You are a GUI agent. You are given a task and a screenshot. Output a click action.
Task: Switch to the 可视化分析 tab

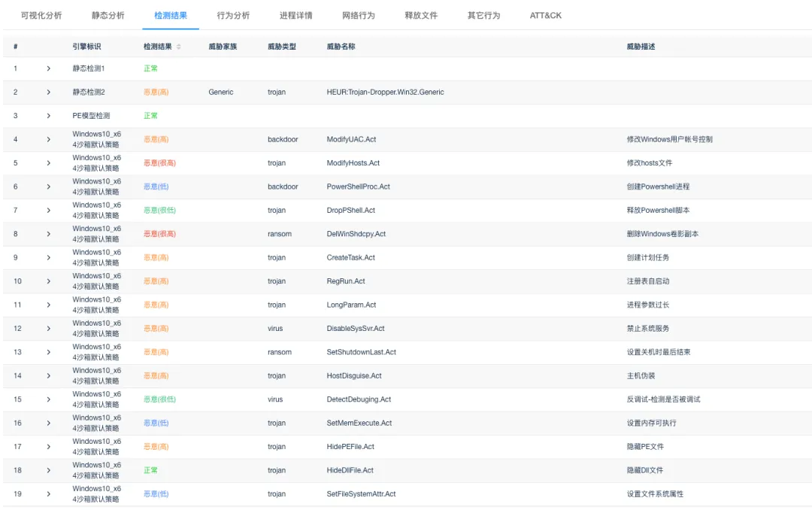click(x=41, y=16)
